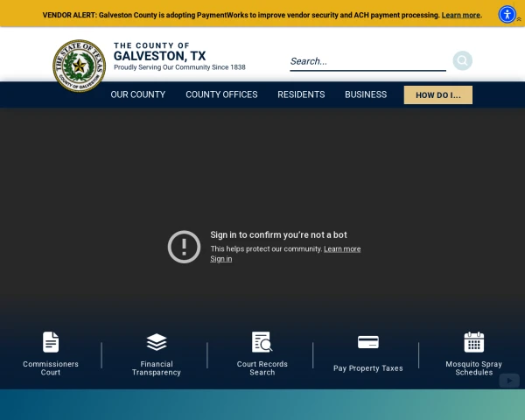Focus the Search input field

(x=367, y=61)
